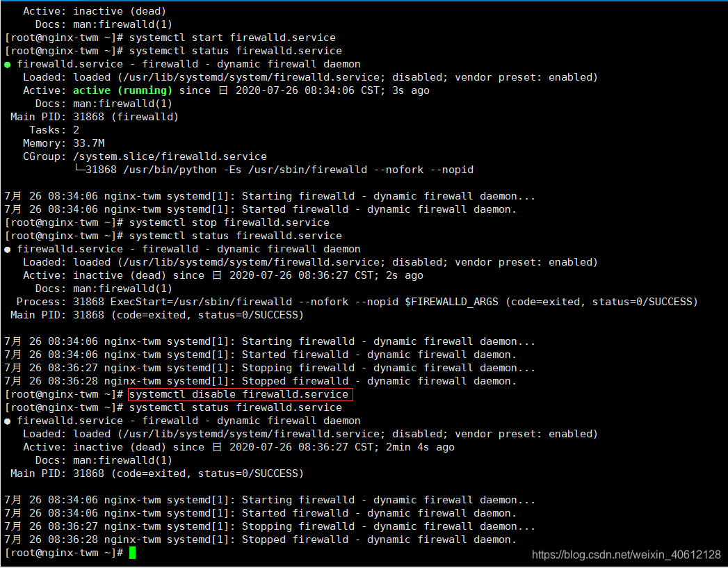The image size is (728, 568).
Task: Click the "systemctl disable firewalld.service" command
Action: click(238, 394)
